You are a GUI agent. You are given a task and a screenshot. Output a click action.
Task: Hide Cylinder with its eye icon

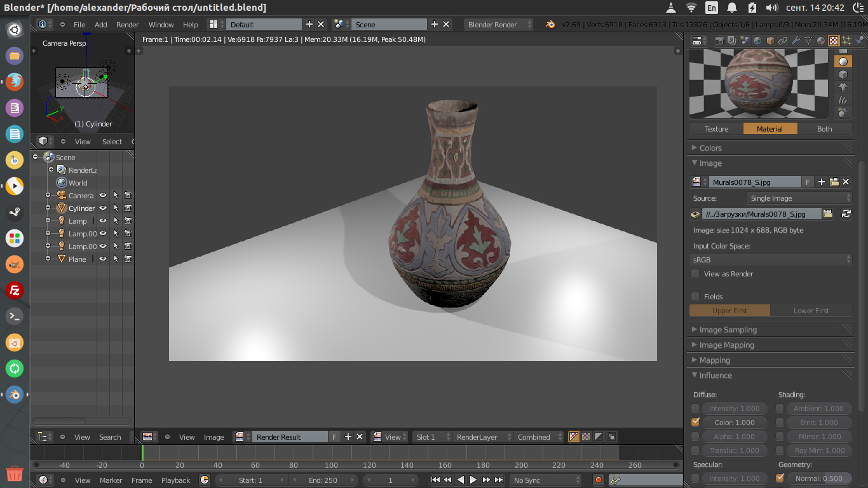coord(102,208)
